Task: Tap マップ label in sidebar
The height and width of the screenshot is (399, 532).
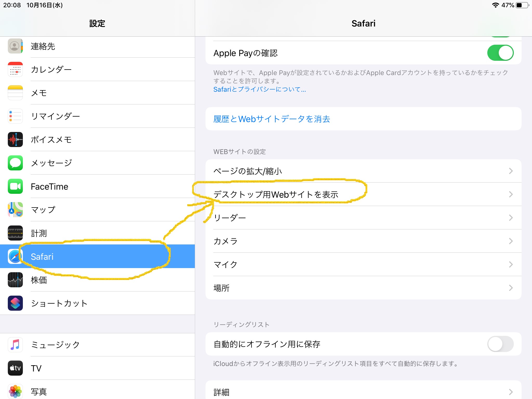Action: (43, 210)
